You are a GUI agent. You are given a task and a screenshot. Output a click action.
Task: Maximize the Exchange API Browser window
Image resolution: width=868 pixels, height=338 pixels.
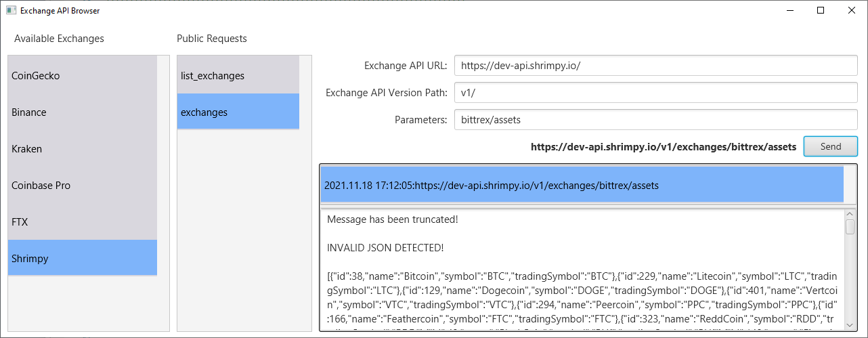click(x=821, y=11)
